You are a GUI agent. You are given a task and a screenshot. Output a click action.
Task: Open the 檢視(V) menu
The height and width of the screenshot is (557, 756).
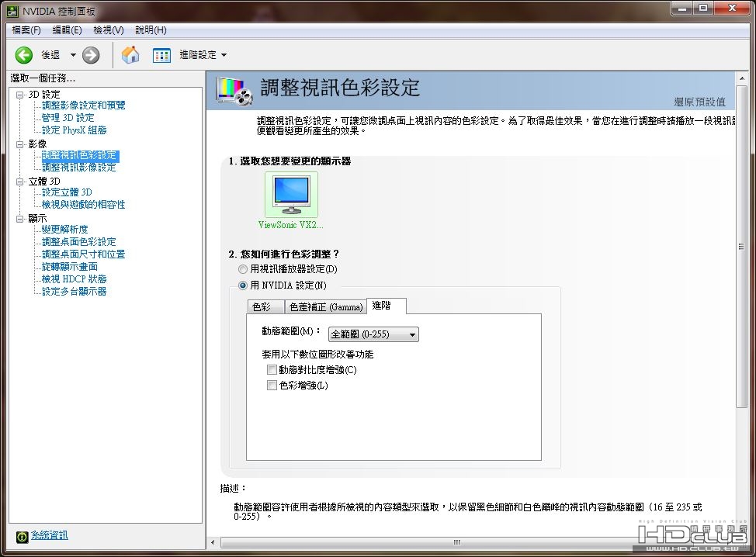click(x=109, y=30)
